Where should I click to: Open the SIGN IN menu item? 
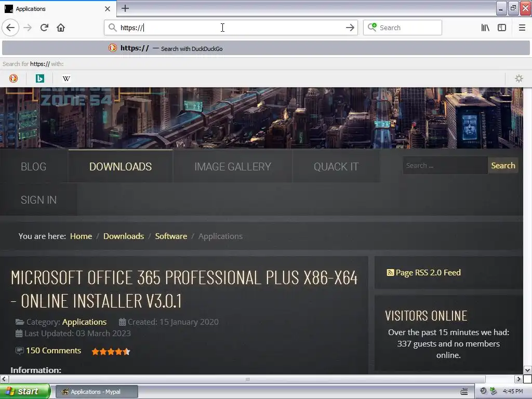pyautogui.click(x=38, y=200)
